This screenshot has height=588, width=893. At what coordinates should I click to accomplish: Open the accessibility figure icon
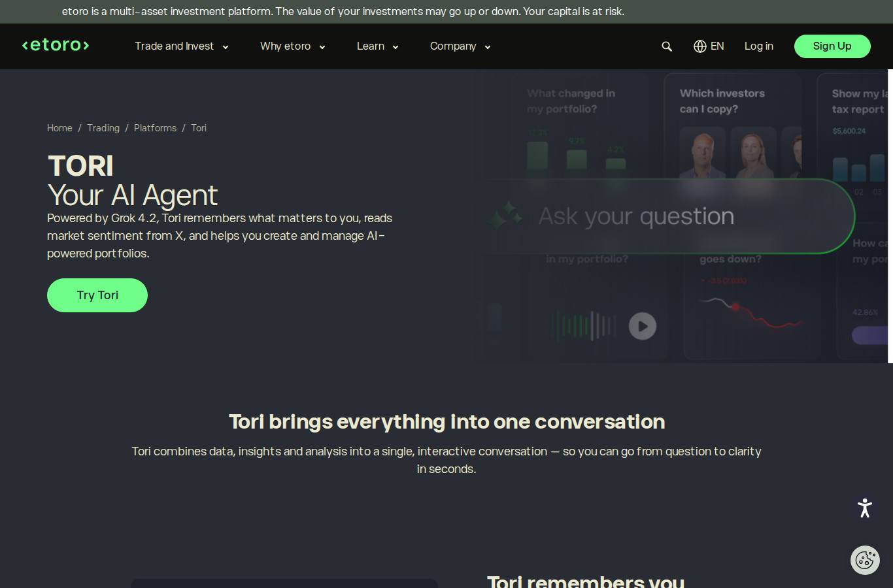[865, 508]
